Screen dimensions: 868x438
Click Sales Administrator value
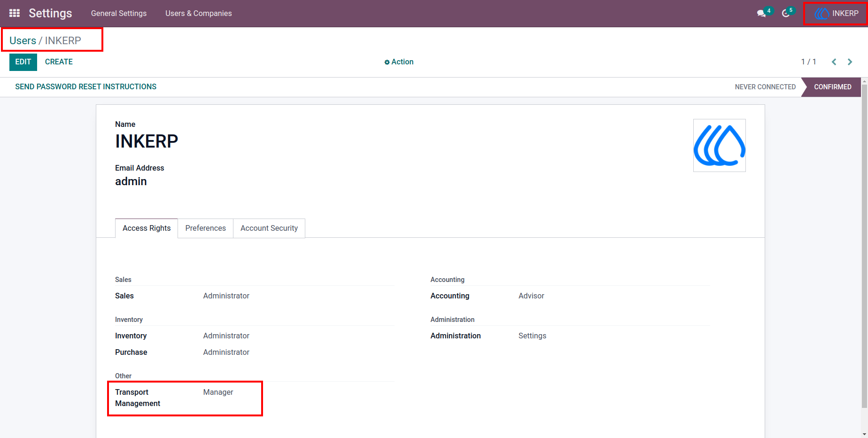(226, 296)
